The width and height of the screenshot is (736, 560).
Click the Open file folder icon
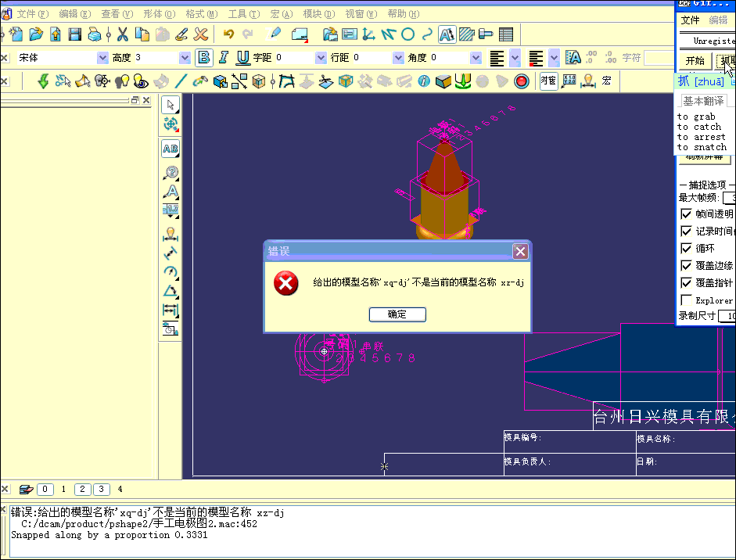[x=36, y=34]
